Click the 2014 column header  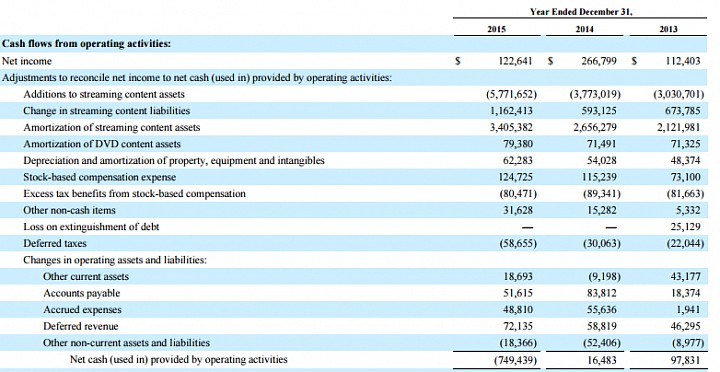(x=585, y=29)
